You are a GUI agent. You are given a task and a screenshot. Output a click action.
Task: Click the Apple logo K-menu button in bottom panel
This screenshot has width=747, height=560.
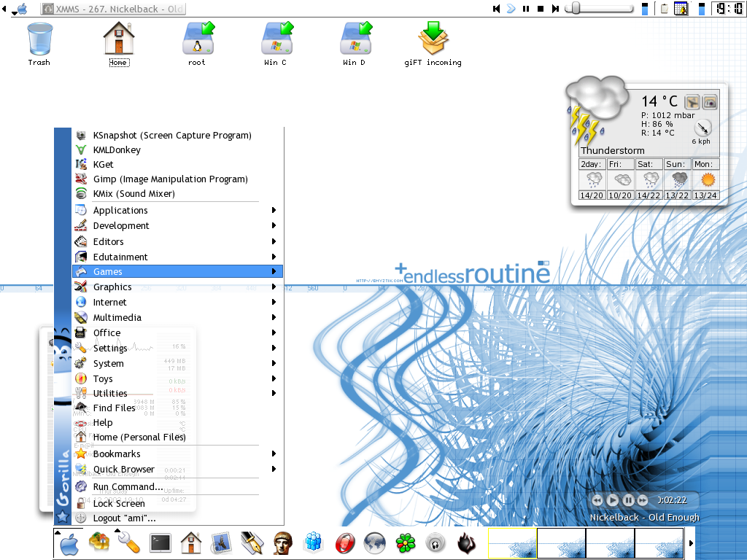click(x=69, y=542)
